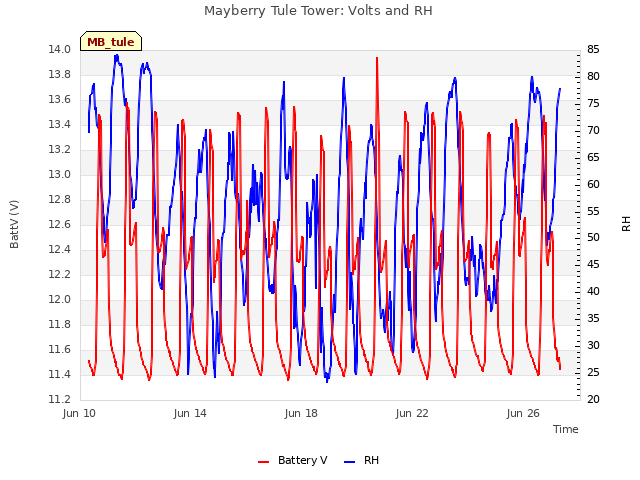Viewport: 640px width, 480px height.
Task: Select the chart title text
Action: (x=318, y=11)
